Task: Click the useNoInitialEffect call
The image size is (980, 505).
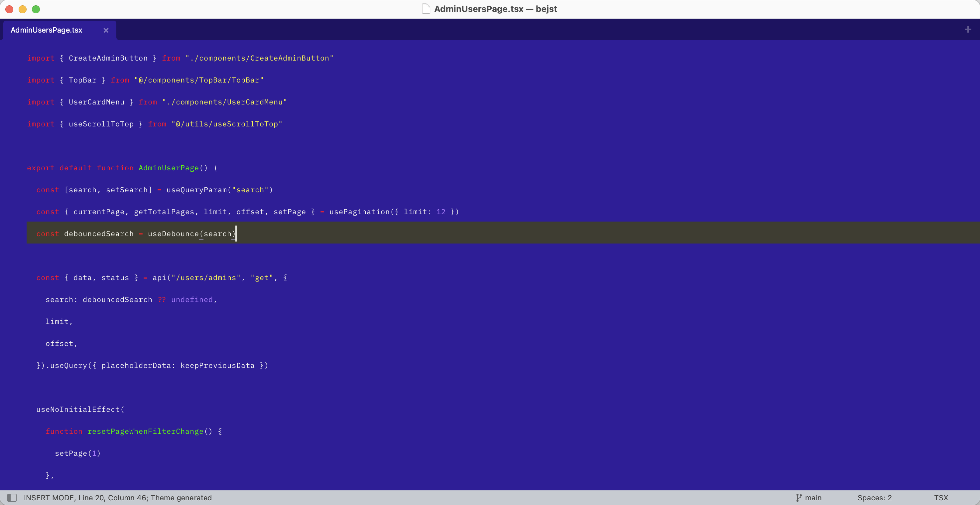Action: point(78,410)
